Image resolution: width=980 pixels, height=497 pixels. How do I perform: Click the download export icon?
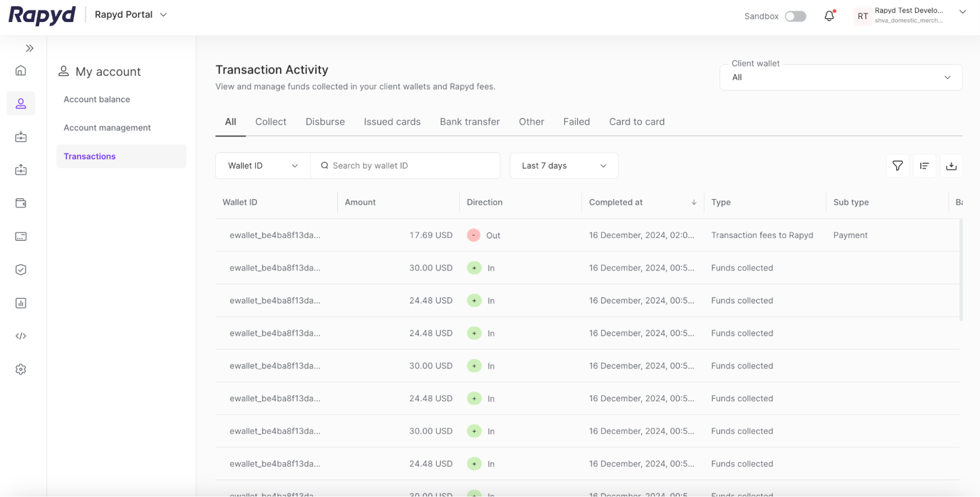[x=951, y=166]
